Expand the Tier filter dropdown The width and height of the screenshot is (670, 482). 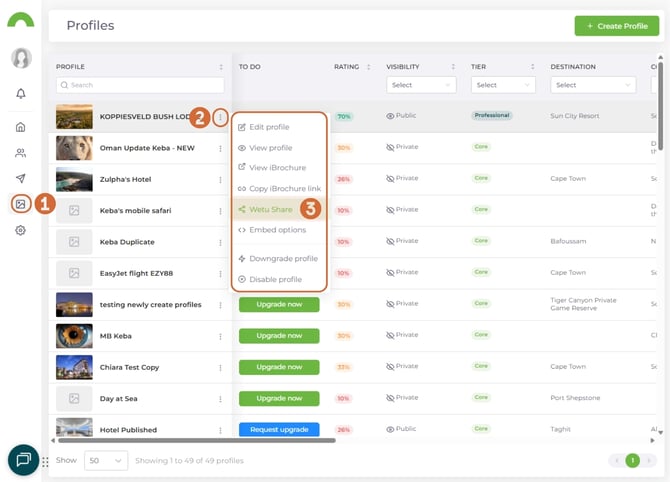(502, 85)
